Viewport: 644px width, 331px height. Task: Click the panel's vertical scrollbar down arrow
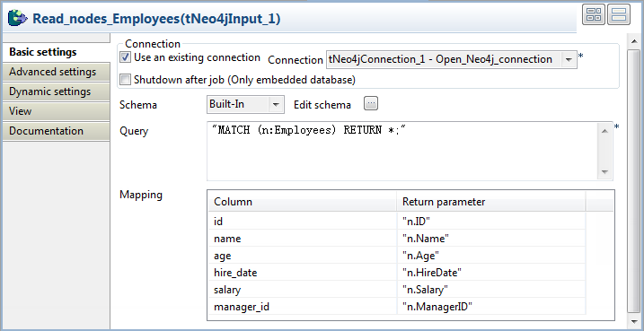(x=633, y=321)
